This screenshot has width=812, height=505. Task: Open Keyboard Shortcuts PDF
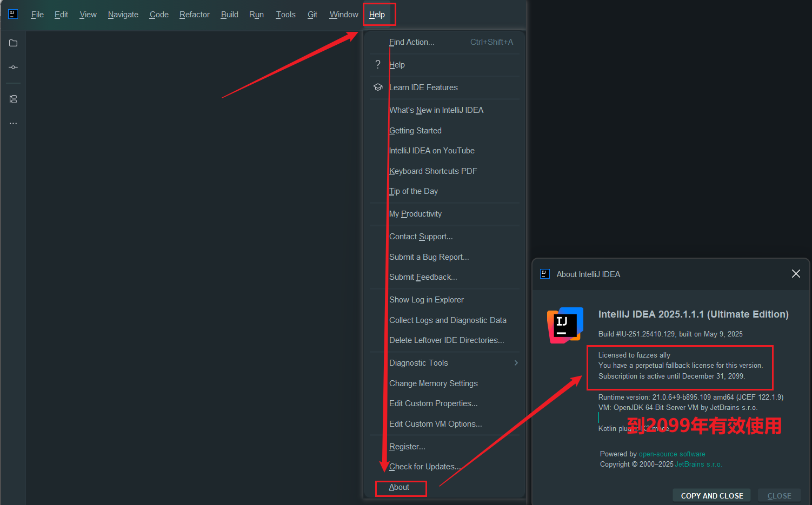[444, 171]
